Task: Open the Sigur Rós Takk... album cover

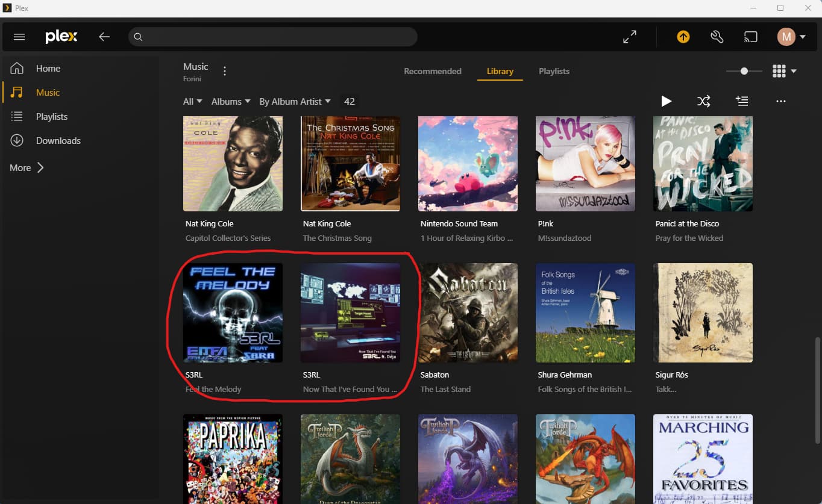Action: pyautogui.click(x=703, y=313)
